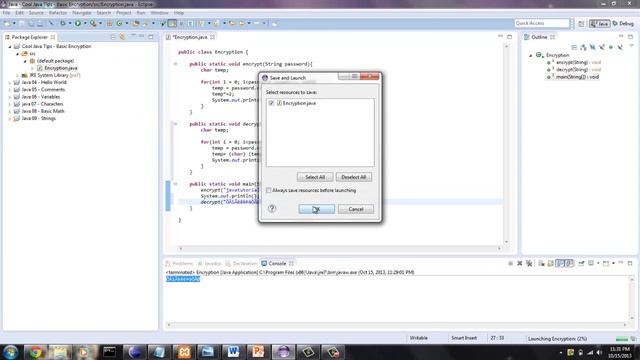Click OK in the Save and Launch dialog

[x=316, y=209]
